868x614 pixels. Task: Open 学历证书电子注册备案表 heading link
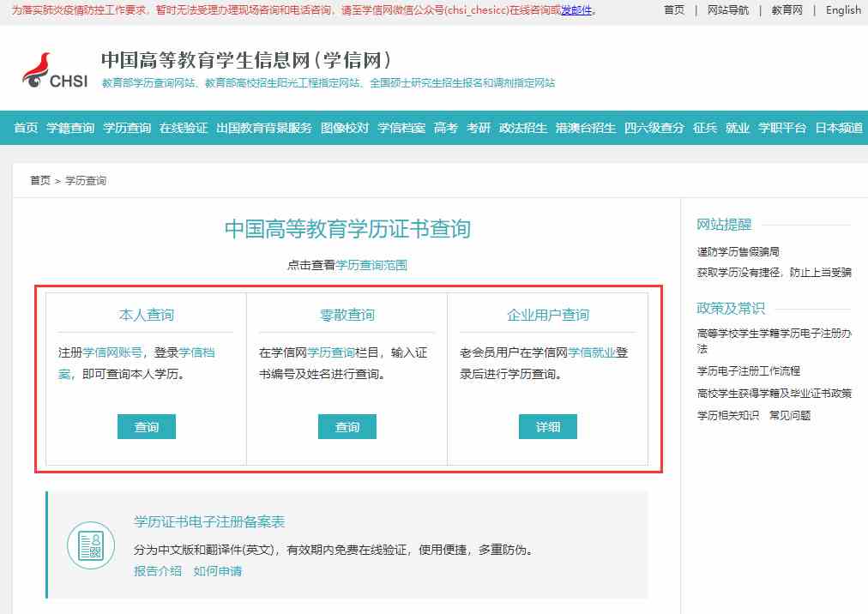(209, 521)
